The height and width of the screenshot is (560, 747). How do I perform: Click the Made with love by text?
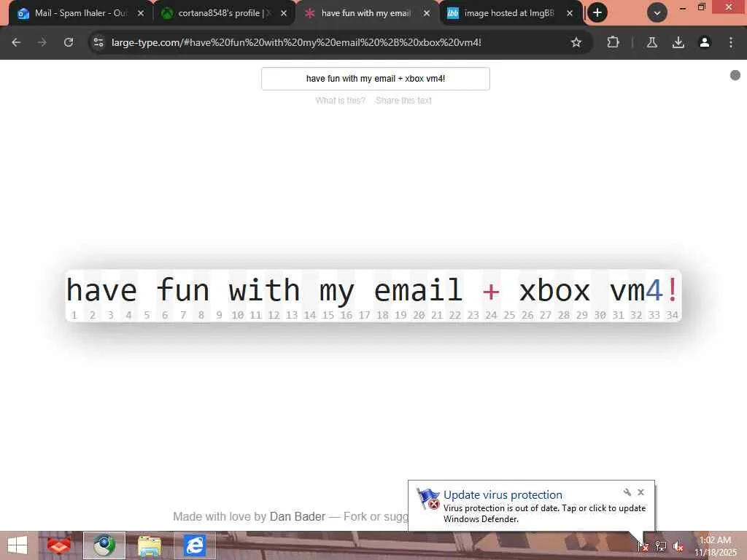click(x=219, y=517)
